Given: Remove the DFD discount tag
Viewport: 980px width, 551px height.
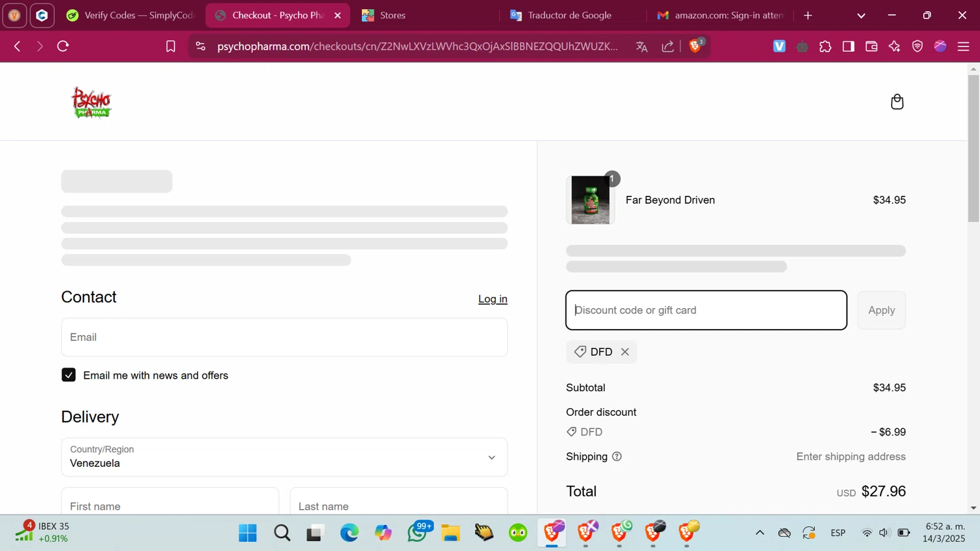Looking at the screenshot, I should (x=625, y=352).
